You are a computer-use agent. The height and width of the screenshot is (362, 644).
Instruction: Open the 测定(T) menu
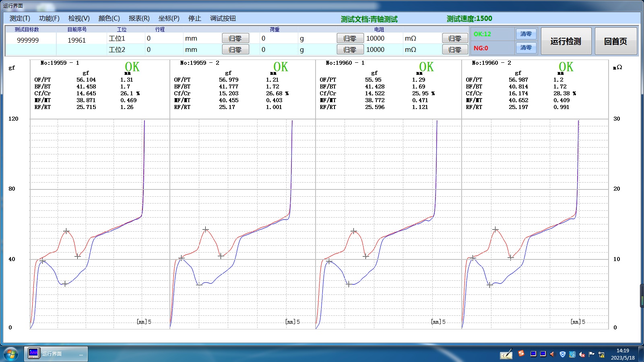(x=20, y=19)
